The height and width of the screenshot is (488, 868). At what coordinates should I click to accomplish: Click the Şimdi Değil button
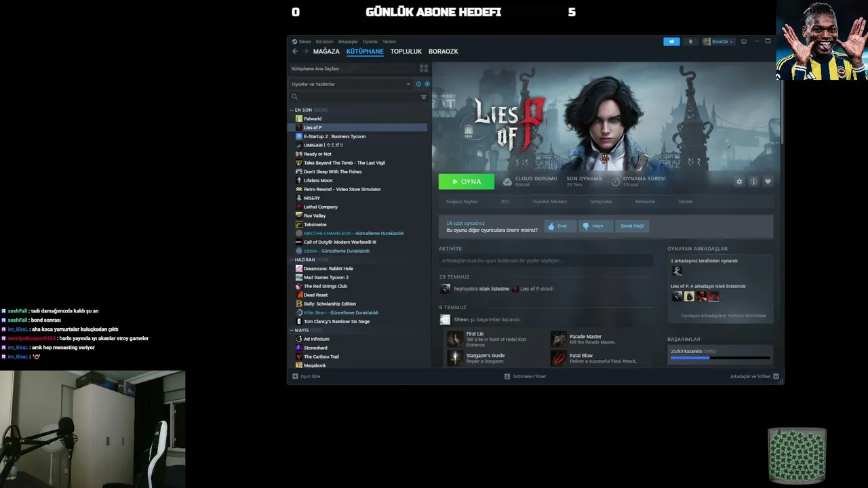pos(632,226)
